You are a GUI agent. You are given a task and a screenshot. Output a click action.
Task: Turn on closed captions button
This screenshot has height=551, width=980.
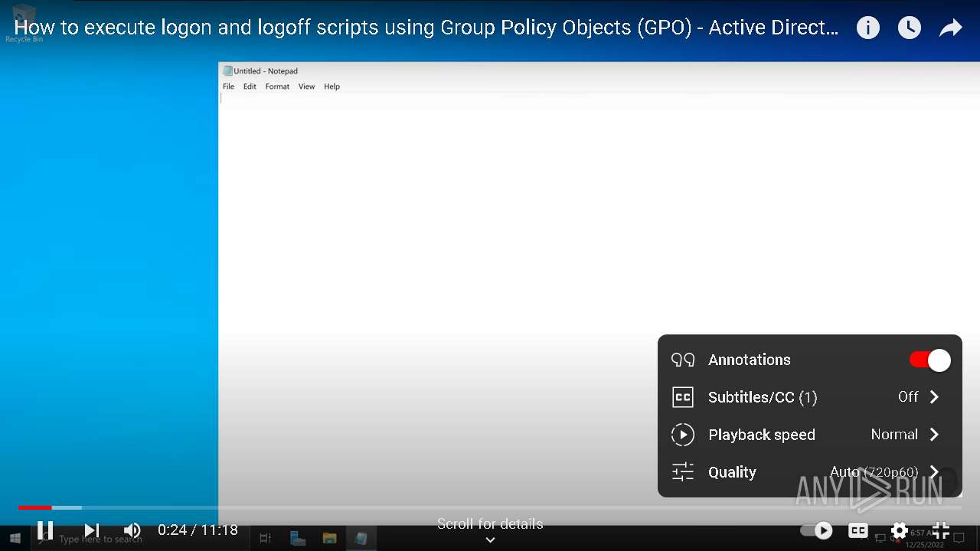point(858,530)
